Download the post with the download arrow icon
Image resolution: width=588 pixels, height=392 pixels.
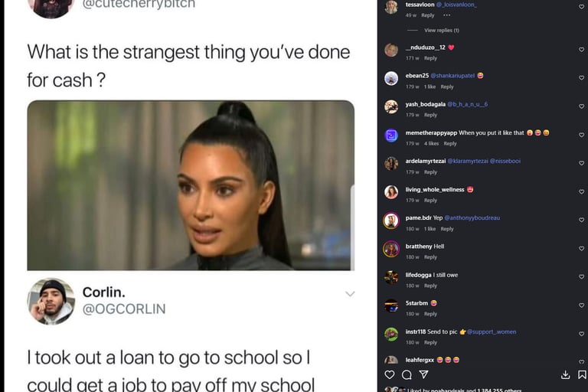point(566,374)
